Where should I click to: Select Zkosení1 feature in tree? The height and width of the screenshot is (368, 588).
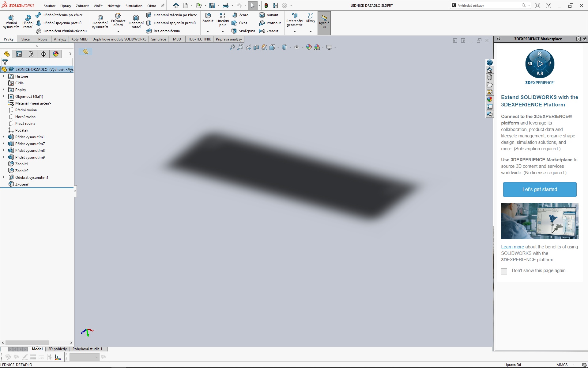tap(22, 184)
